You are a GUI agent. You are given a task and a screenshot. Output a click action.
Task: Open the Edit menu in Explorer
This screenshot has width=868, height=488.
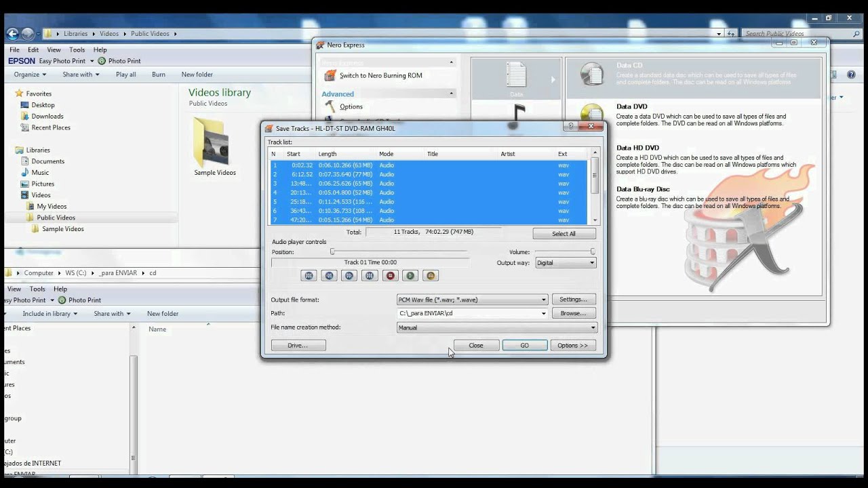coord(33,50)
